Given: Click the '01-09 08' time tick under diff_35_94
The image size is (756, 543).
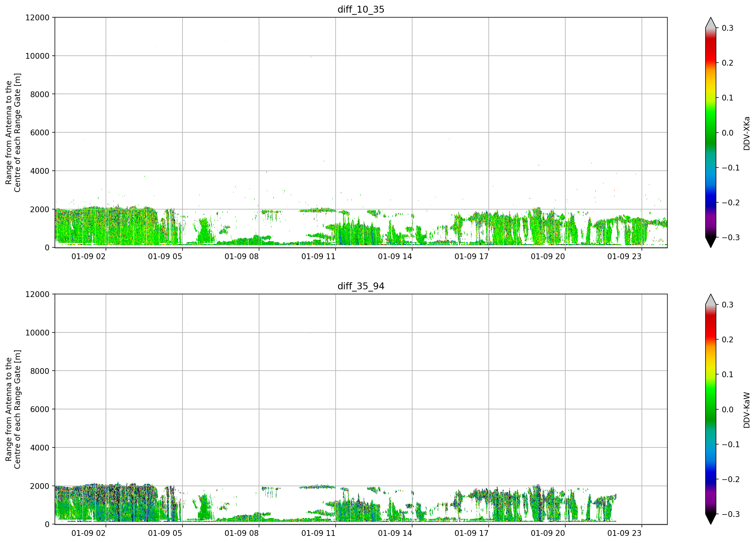Looking at the screenshot, I should click(242, 533).
